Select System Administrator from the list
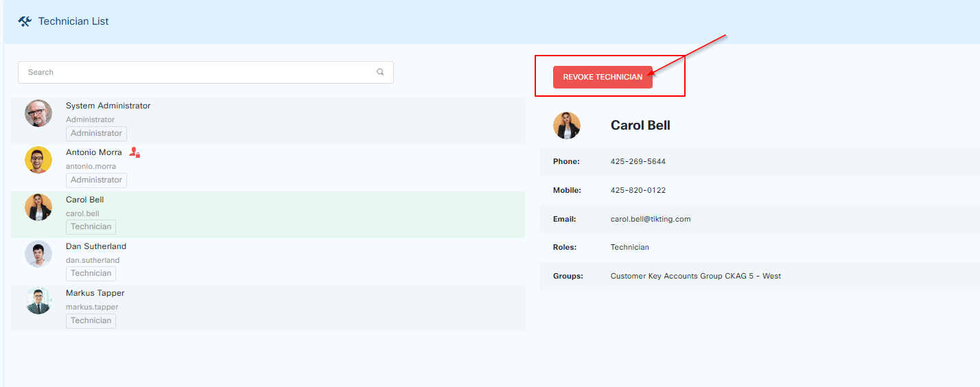Screen dimensions: 980x387 click(108, 106)
